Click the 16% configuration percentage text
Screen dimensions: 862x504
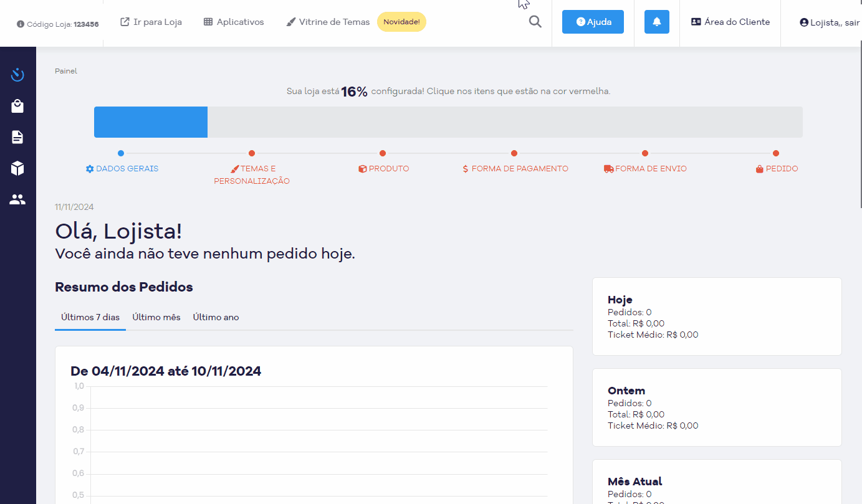pos(354,92)
